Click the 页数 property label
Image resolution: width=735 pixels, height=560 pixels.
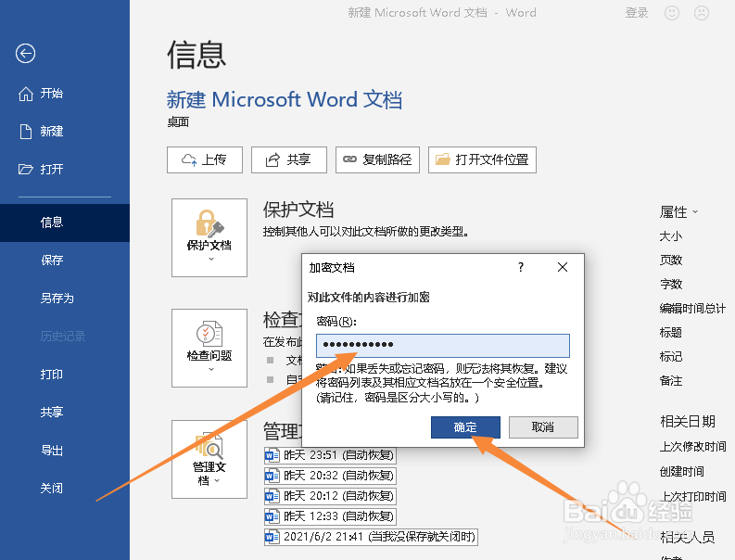pyautogui.click(x=671, y=261)
